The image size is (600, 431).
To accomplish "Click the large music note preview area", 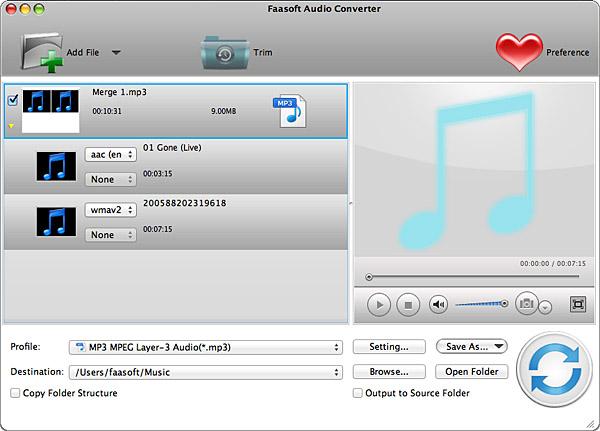I will pyautogui.click(x=474, y=170).
